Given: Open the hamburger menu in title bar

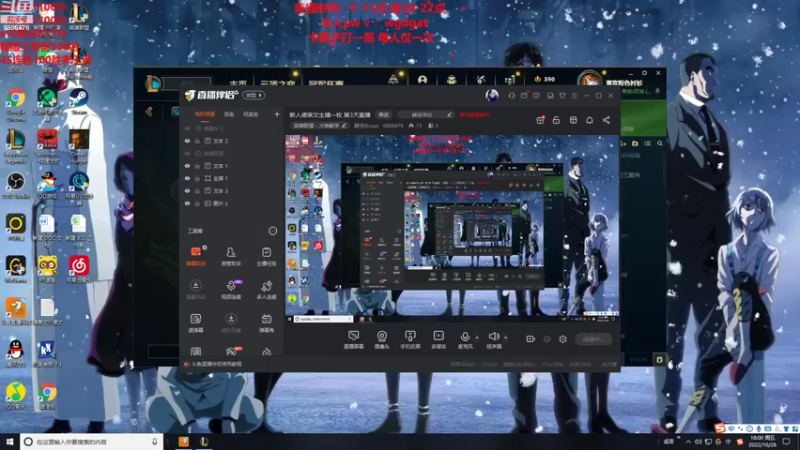Looking at the screenshot, I should 574,95.
